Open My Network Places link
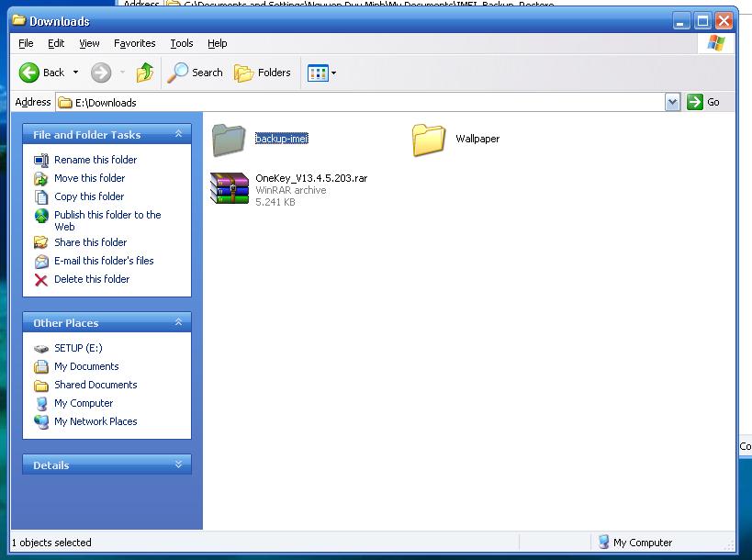 95,421
